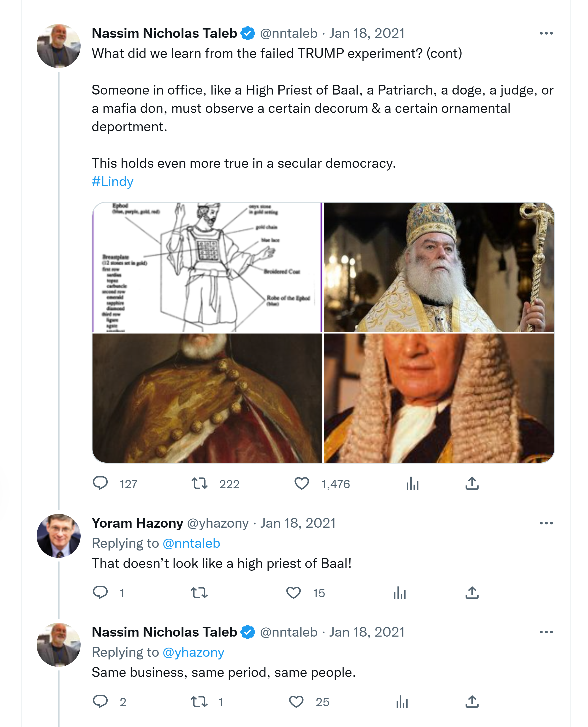Open more options on Yoram Hazony's reply
588x727 pixels.
(x=546, y=523)
